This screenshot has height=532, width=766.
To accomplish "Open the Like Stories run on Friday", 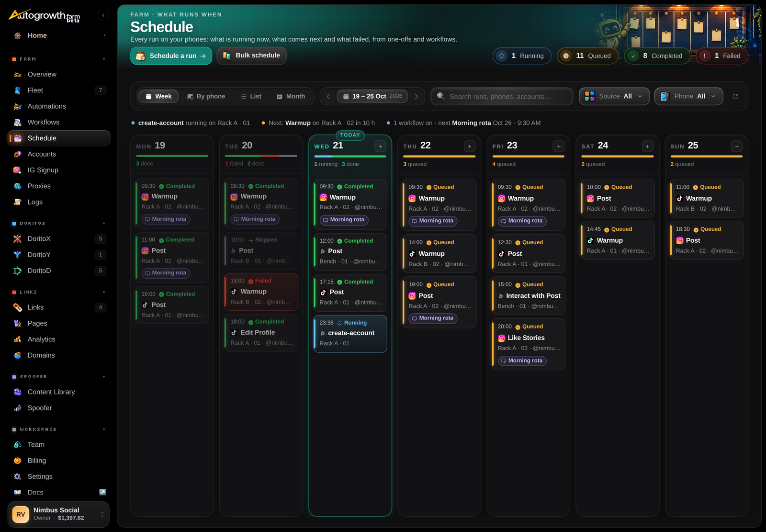I will pos(529,344).
